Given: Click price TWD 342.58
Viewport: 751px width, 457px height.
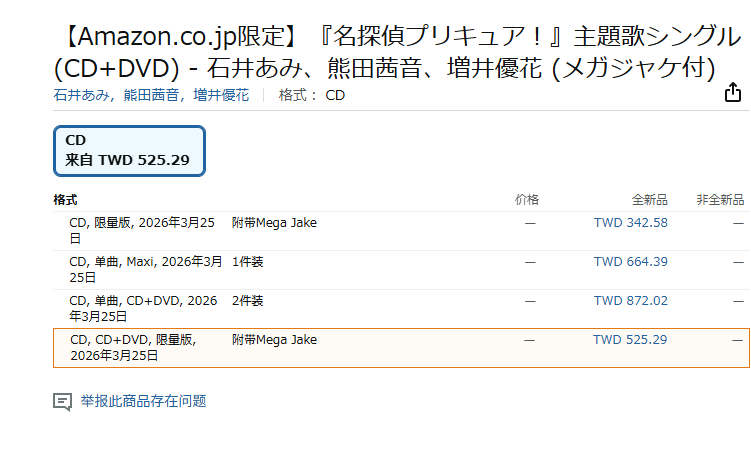Looking at the screenshot, I should (x=630, y=223).
